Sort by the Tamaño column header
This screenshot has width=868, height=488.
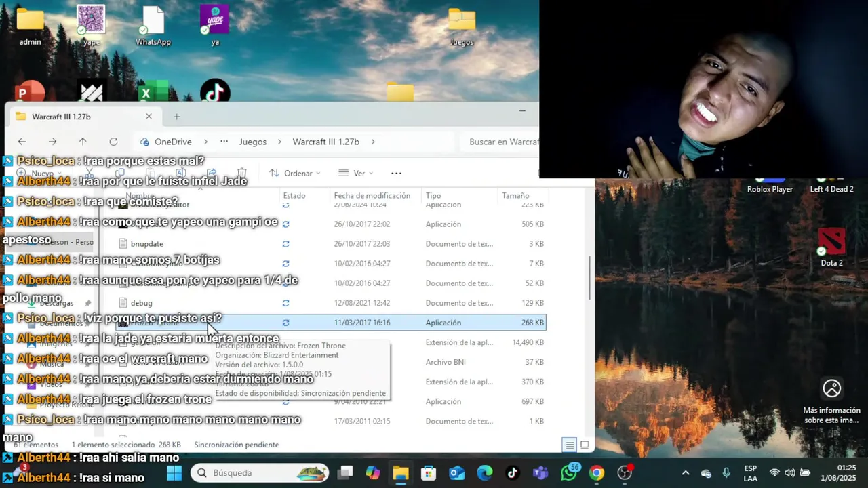(515, 195)
